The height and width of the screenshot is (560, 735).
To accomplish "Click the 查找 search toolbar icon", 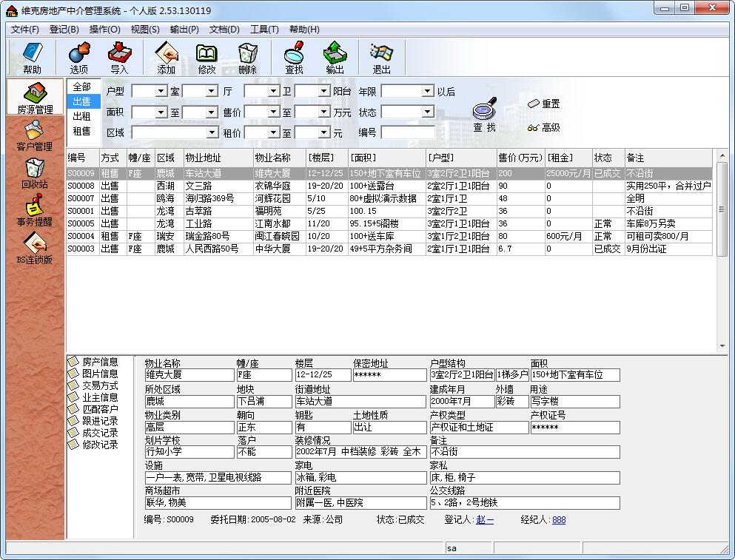I will pos(294,58).
